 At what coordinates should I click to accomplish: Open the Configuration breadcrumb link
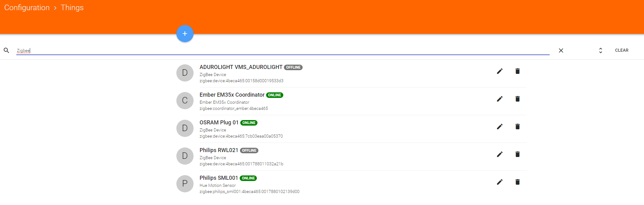tap(27, 8)
